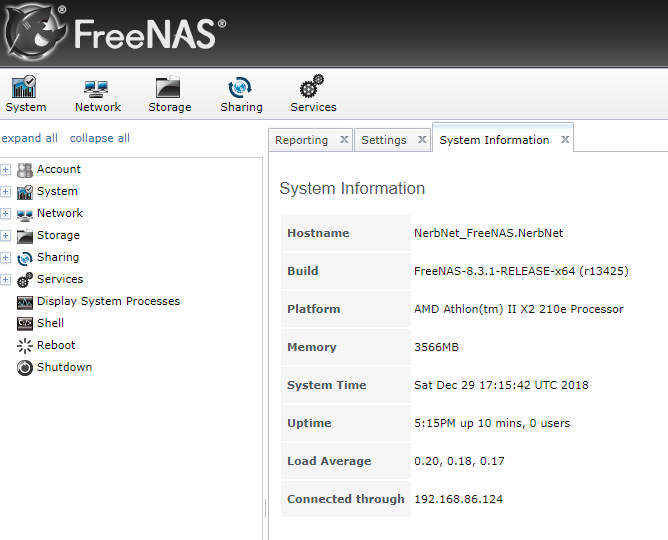
Task: Click the Display System Processes monitor icon
Action: coord(25,302)
